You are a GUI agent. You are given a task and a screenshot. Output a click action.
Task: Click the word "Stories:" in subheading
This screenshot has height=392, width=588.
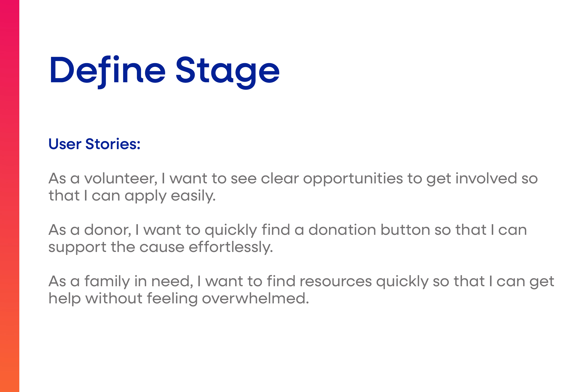point(113,144)
